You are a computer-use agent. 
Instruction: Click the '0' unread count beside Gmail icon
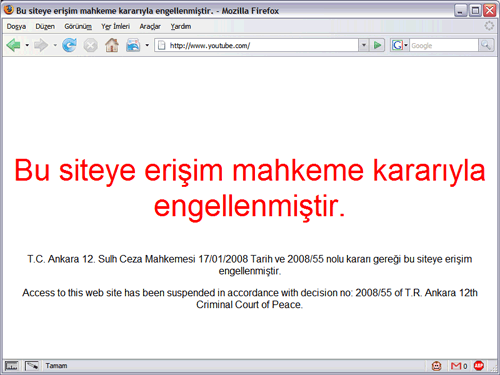pyautogui.click(x=465, y=366)
